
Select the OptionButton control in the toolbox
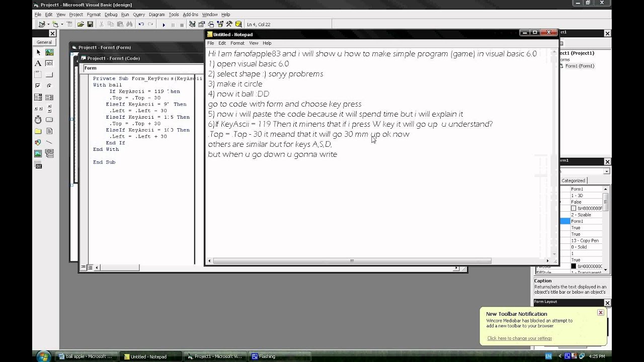pyautogui.click(x=49, y=85)
